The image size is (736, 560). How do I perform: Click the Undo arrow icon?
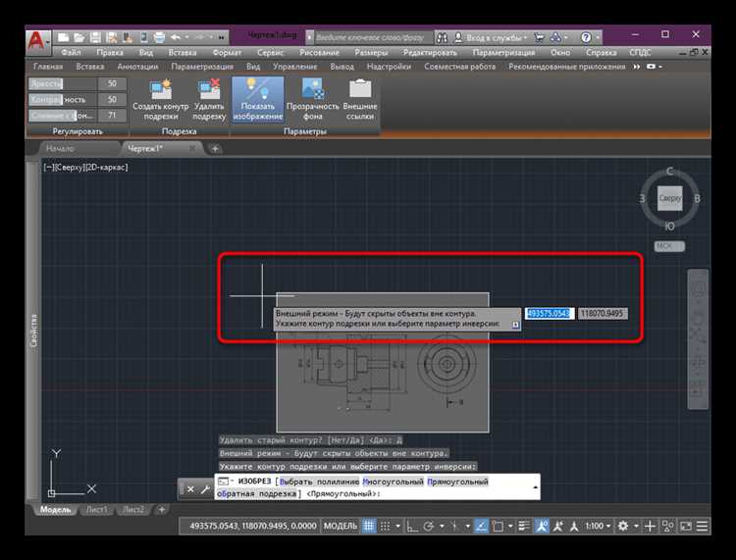(x=176, y=37)
